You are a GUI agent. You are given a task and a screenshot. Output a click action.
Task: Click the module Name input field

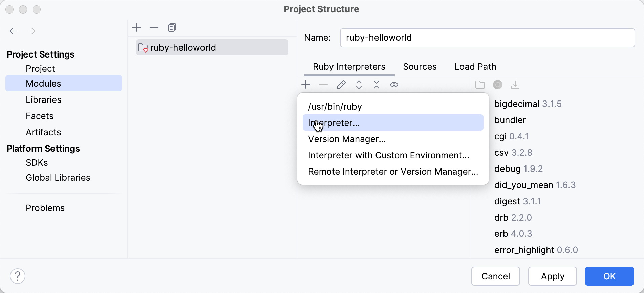click(487, 38)
